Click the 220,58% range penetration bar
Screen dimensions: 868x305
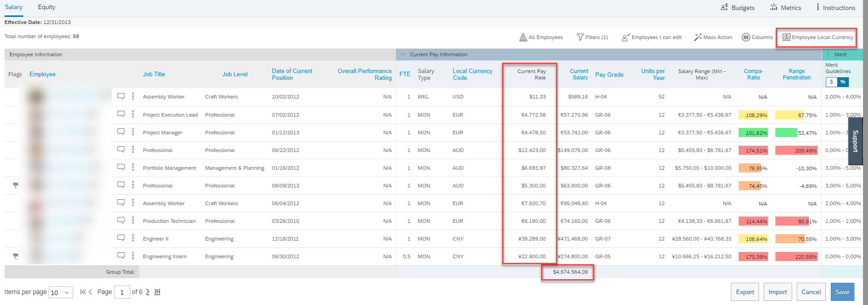pyautogui.click(x=796, y=256)
